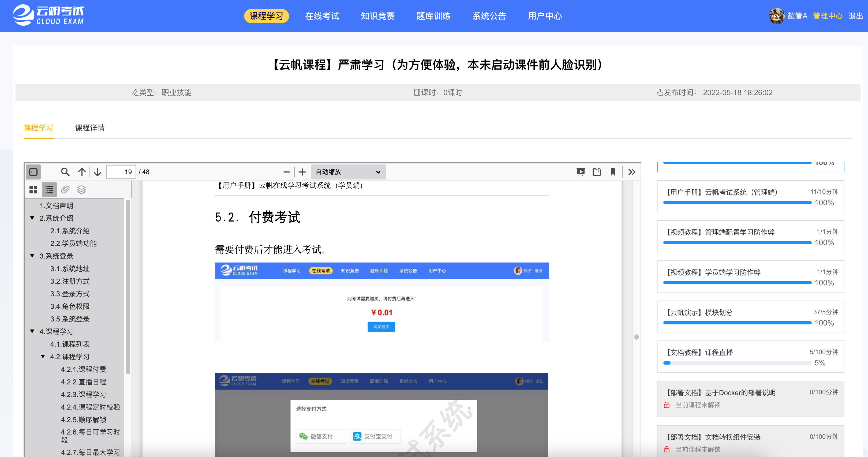Click the 模块划分 100% progress bar
The width and height of the screenshot is (868, 457).
point(737,323)
